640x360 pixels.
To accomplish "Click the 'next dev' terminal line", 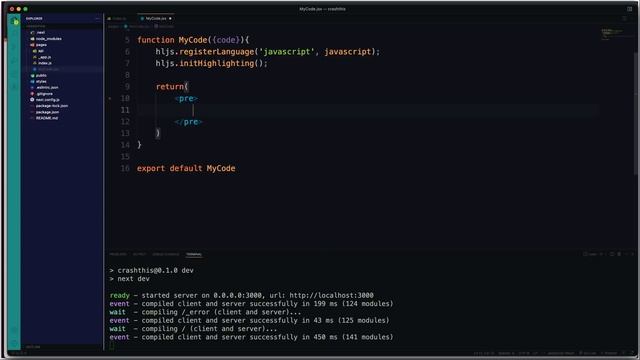I will 129,279.
